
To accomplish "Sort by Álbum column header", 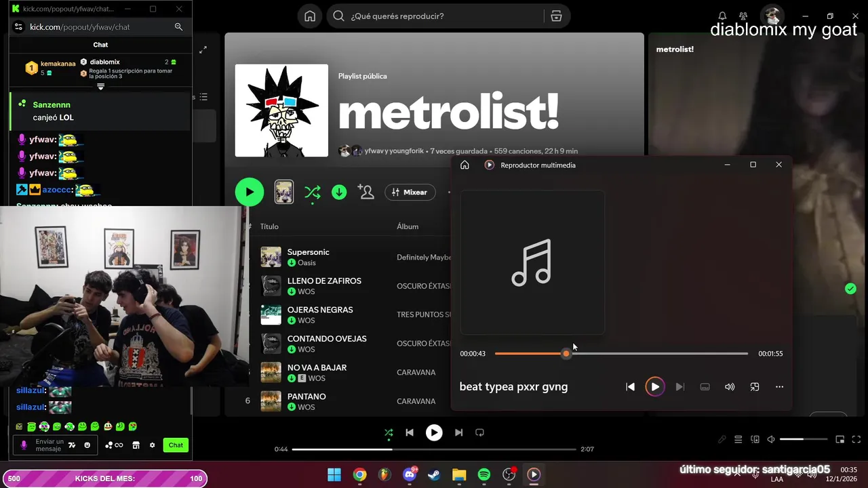I will (408, 226).
